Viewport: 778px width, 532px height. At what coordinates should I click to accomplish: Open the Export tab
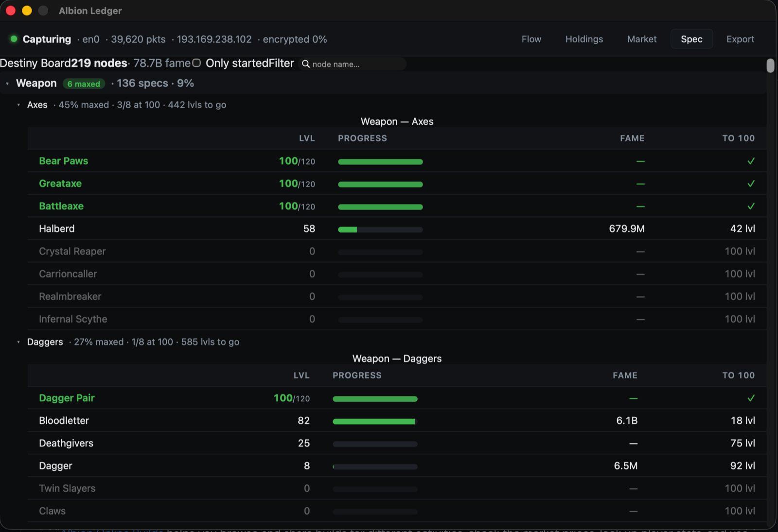coord(740,39)
